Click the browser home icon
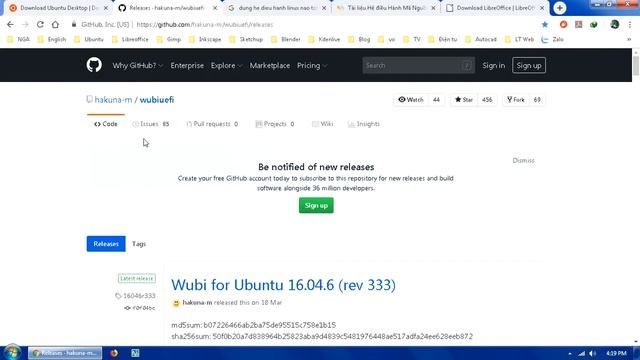Screen dimensions: 640x360 click(x=55, y=24)
